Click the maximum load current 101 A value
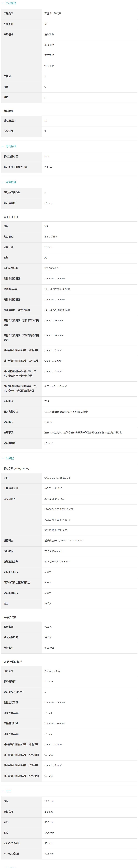 click(x=66, y=411)
